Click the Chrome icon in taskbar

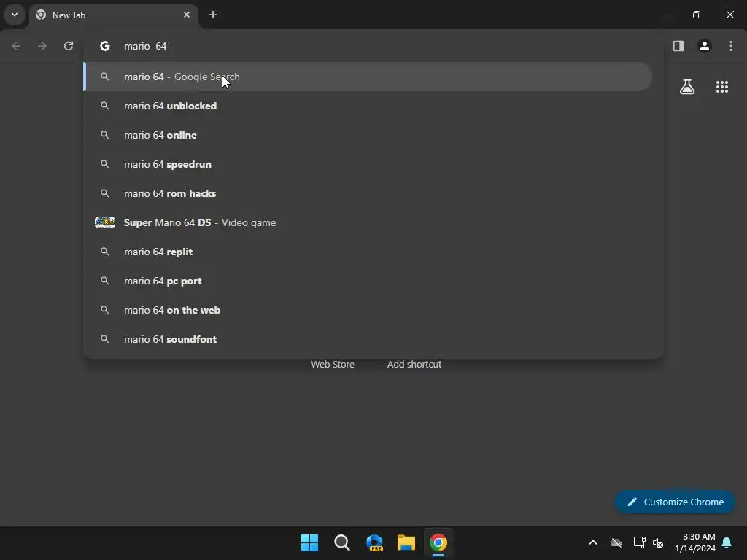click(438, 542)
